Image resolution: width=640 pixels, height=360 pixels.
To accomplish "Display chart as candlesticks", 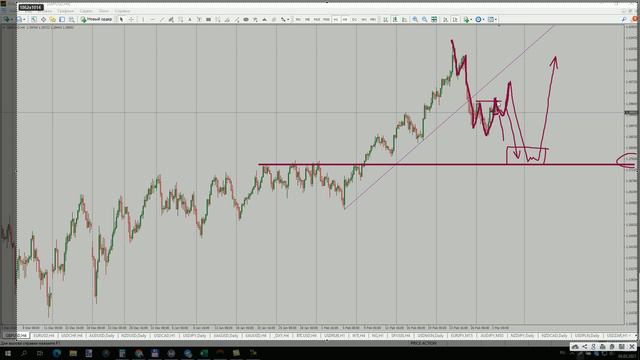I will [x=395, y=19].
